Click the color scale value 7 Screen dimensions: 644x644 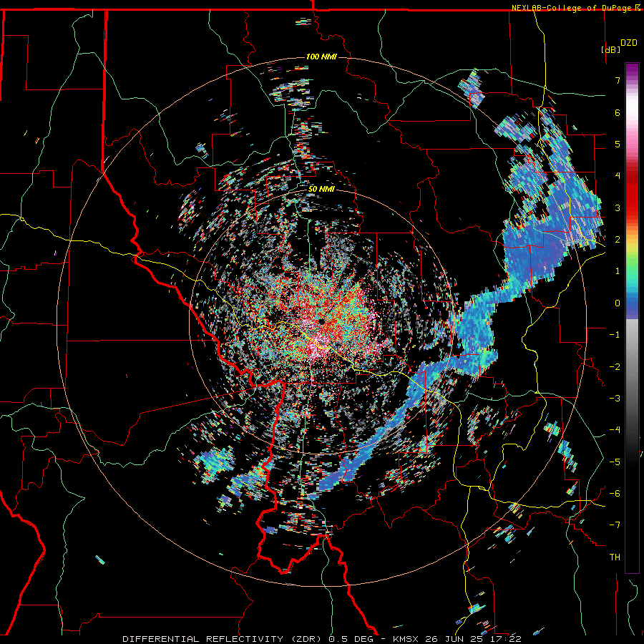618,80
